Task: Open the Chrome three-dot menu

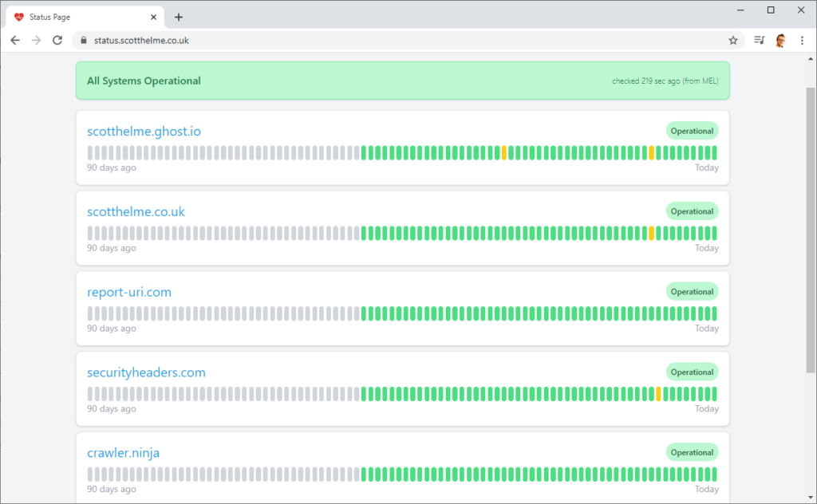Action: tap(802, 40)
